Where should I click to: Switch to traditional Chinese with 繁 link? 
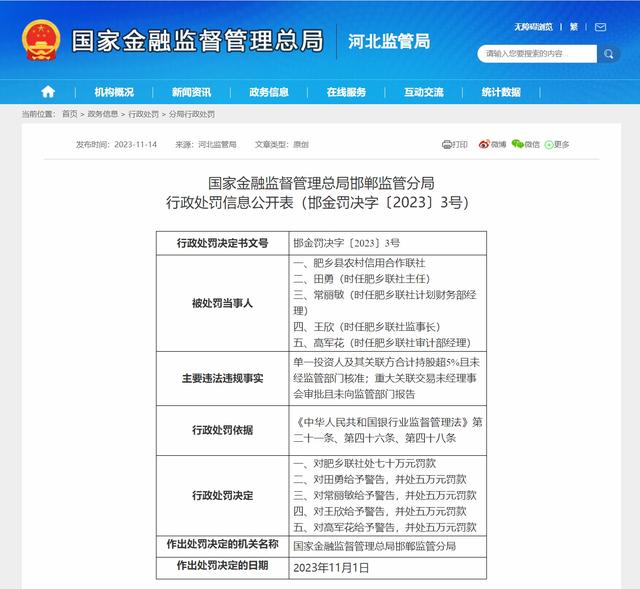[574, 27]
